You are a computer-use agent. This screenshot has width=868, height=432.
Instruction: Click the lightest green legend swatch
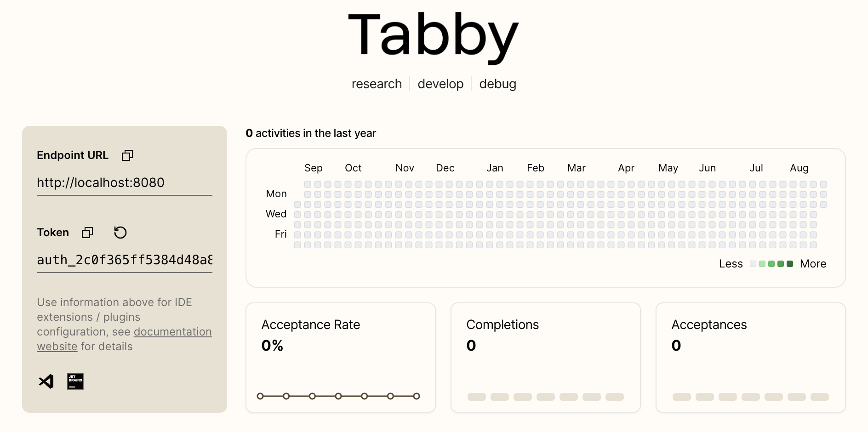[x=762, y=264]
